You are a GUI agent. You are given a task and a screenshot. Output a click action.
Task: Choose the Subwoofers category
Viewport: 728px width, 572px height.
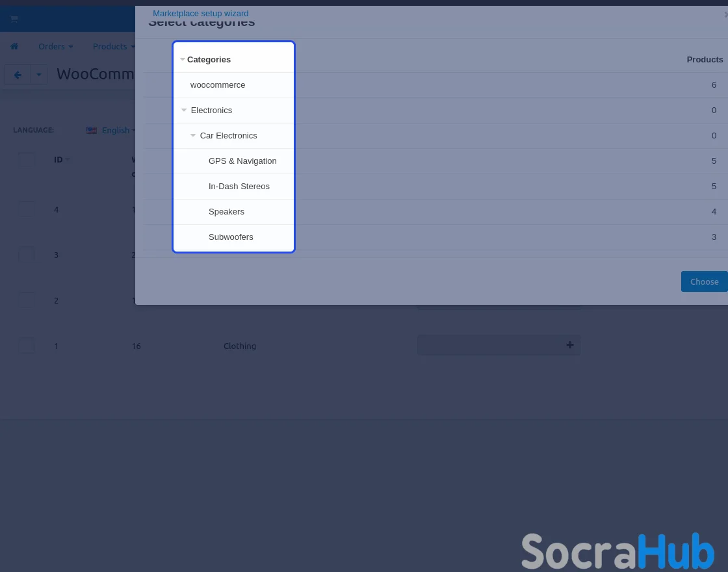tap(231, 237)
